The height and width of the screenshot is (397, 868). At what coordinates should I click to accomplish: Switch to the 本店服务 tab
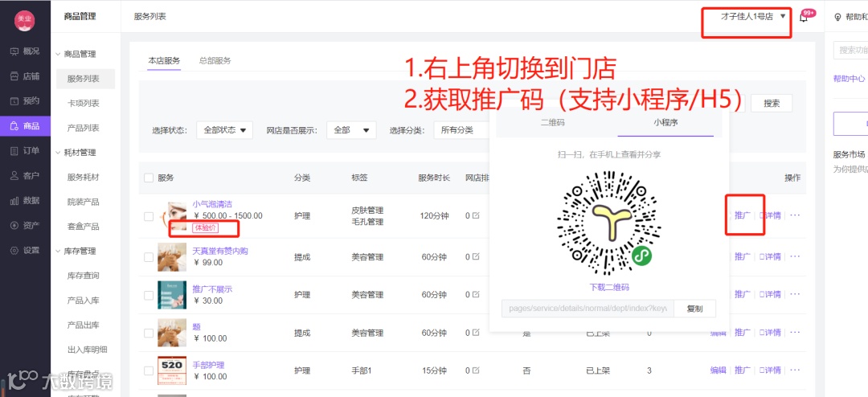coord(164,61)
